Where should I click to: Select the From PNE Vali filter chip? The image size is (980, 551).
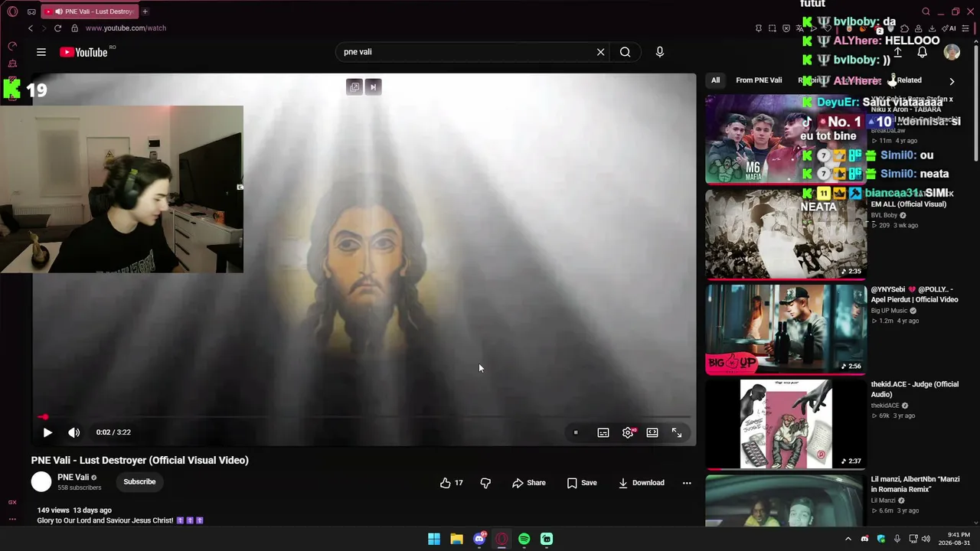(x=759, y=80)
